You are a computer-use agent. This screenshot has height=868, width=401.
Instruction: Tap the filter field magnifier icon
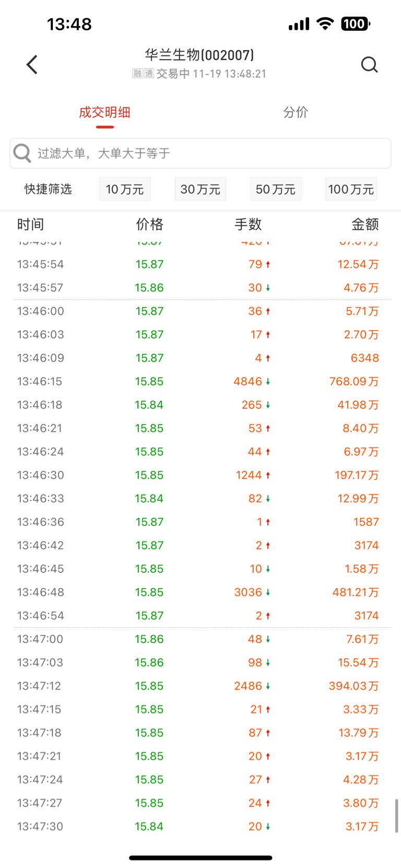click(22, 153)
